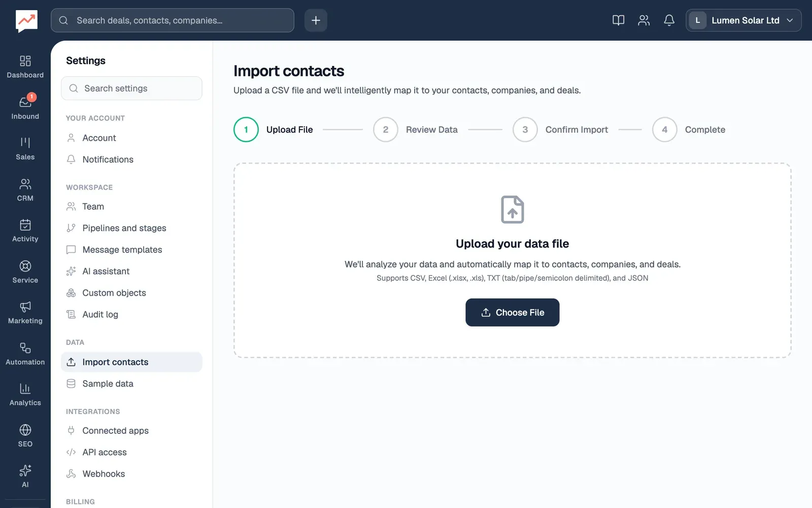Open Account settings
The height and width of the screenshot is (508, 812).
pos(131,138)
